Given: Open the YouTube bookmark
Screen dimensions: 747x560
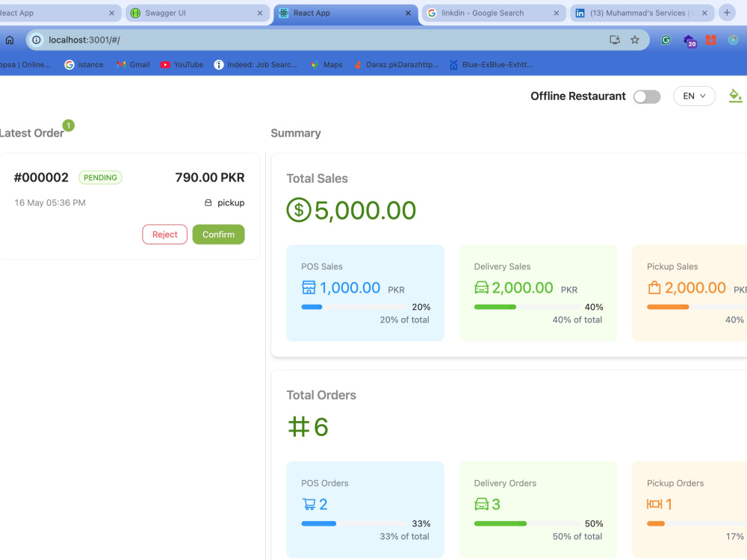Looking at the screenshot, I should pos(182,65).
